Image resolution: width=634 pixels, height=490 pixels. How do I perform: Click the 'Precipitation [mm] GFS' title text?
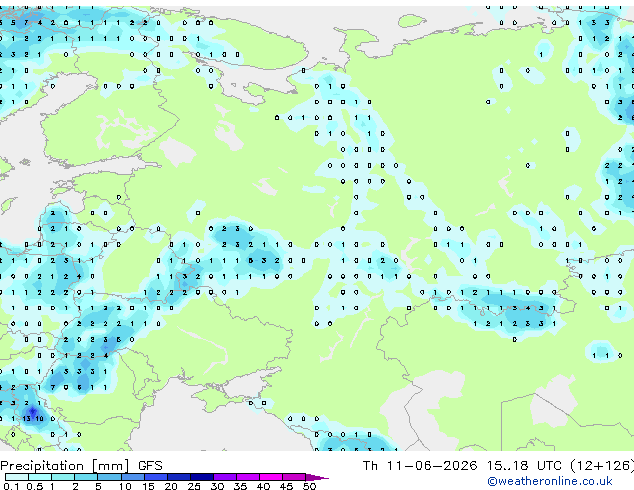point(81,466)
